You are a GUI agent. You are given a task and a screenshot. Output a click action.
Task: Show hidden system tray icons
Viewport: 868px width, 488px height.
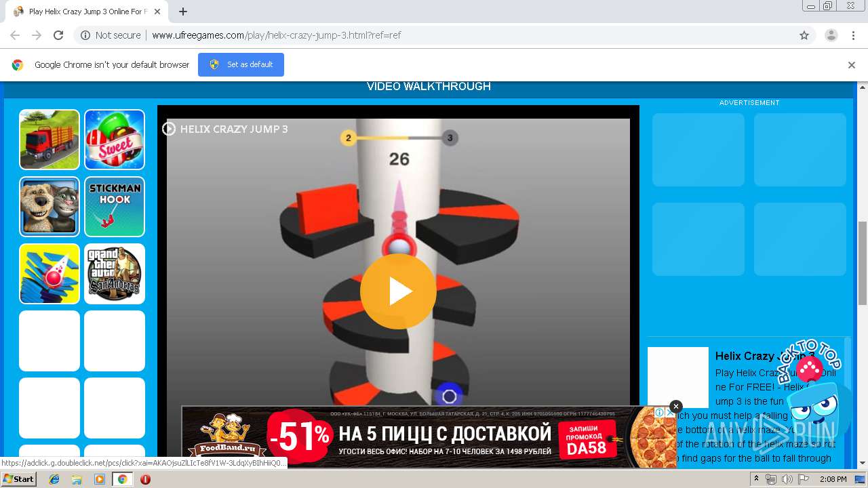[x=756, y=479]
